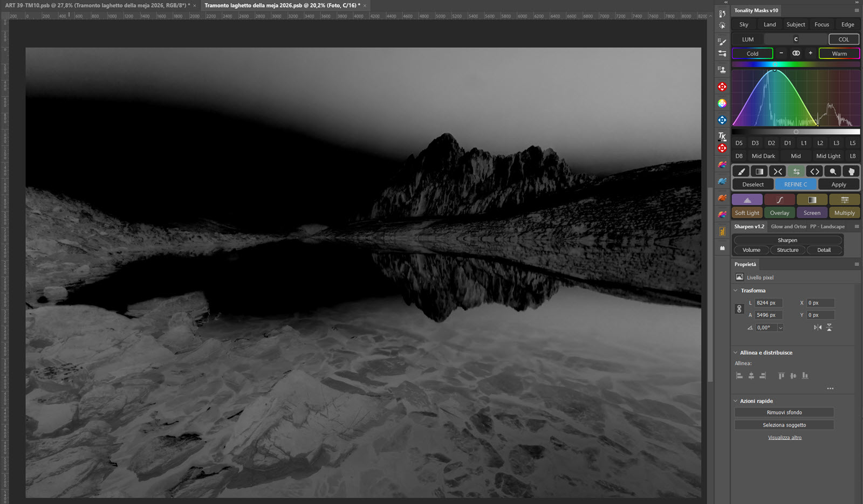
Task: Click the hue spectrum bar above the histogram
Action: (x=796, y=64)
